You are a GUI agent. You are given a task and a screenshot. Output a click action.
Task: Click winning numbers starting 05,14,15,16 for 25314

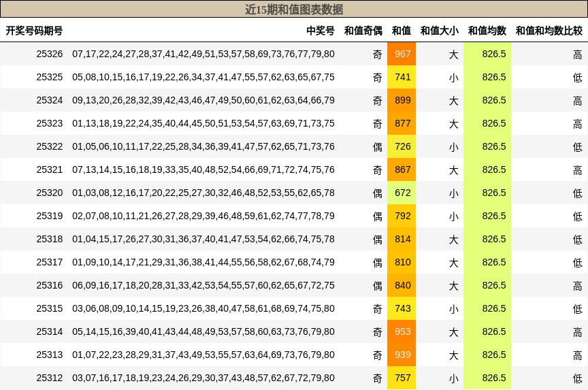click(203, 332)
